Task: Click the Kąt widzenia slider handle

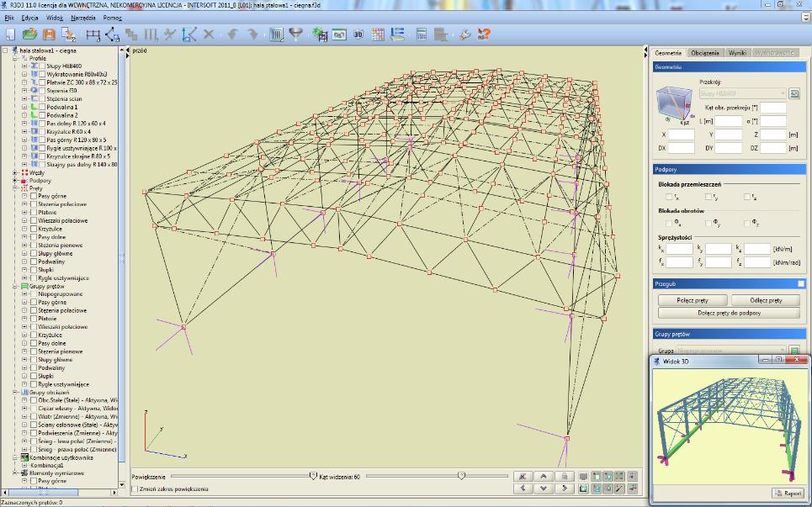Action: (461, 476)
